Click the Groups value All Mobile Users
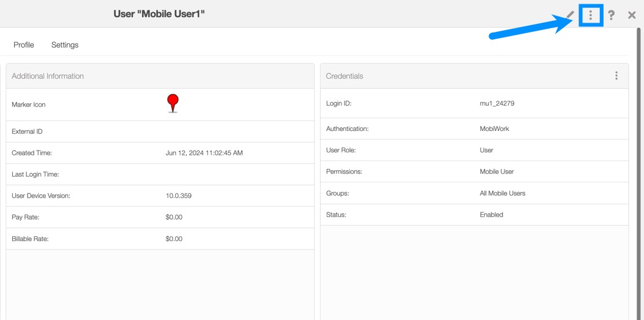The height and width of the screenshot is (320, 644). pyautogui.click(x=503, y=193)
